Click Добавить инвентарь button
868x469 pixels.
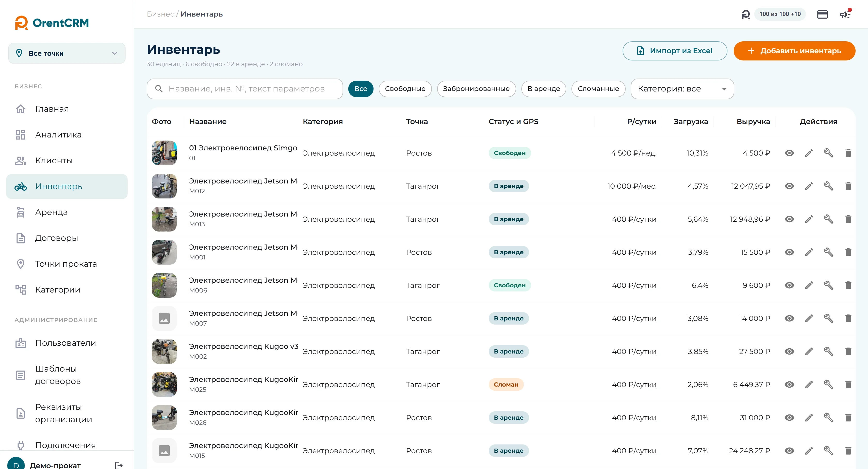click(794, 51)
